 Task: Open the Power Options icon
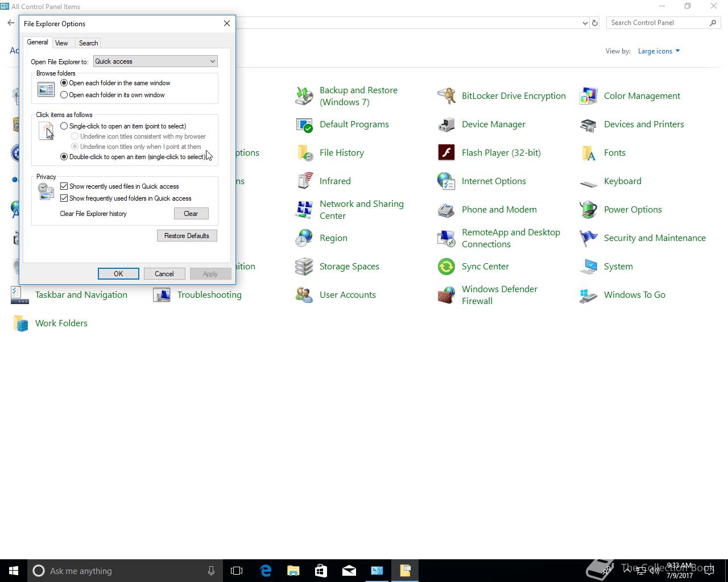pos(589,210)
